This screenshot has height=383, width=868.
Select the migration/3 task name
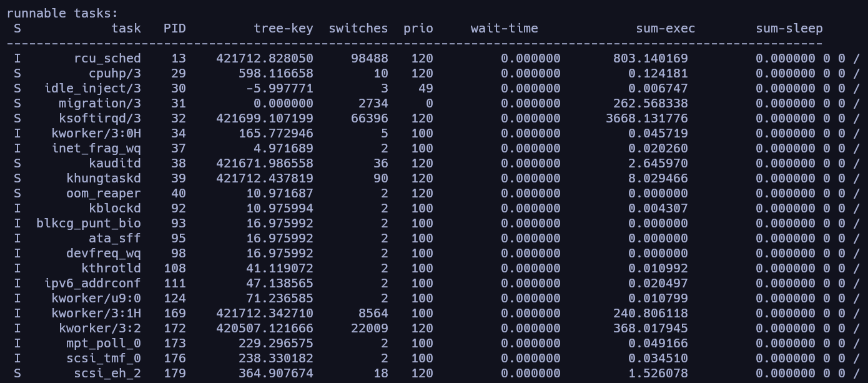click(100, 103)
